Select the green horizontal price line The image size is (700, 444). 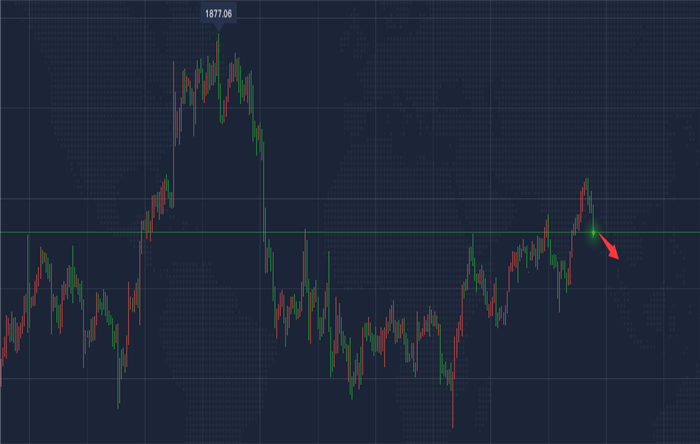pos(350,232)
